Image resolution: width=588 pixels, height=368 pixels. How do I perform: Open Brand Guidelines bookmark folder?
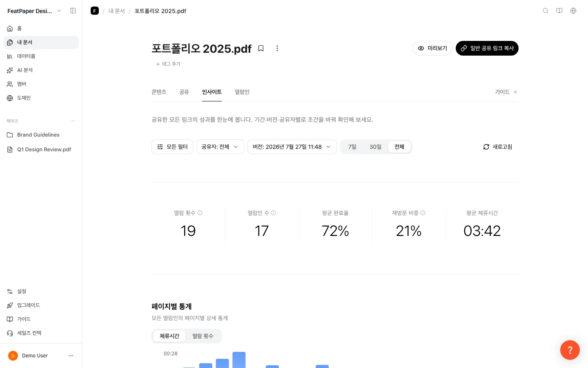pyautogui.click(x=41, y=135)
